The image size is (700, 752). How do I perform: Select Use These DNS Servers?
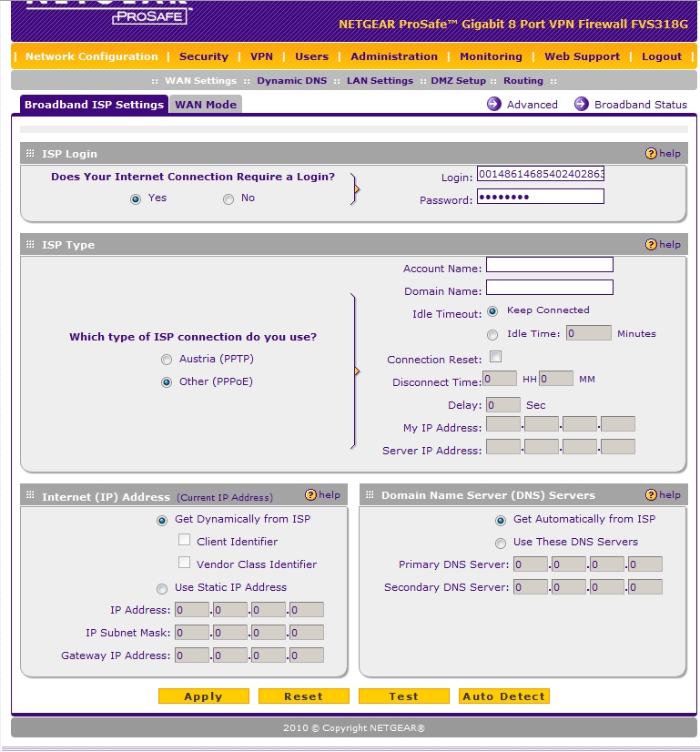(x=501, y=543)
